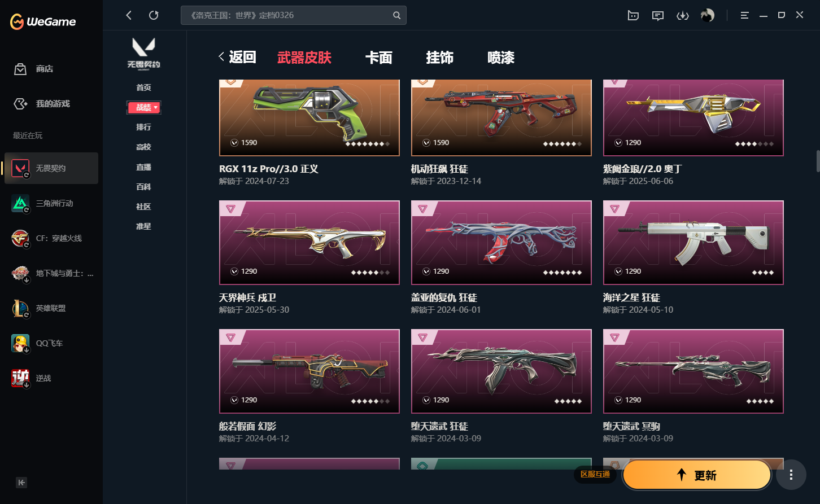The image size is (820, 504).
Task: Select the 喷漆 tab
Action: coord(501,58)
